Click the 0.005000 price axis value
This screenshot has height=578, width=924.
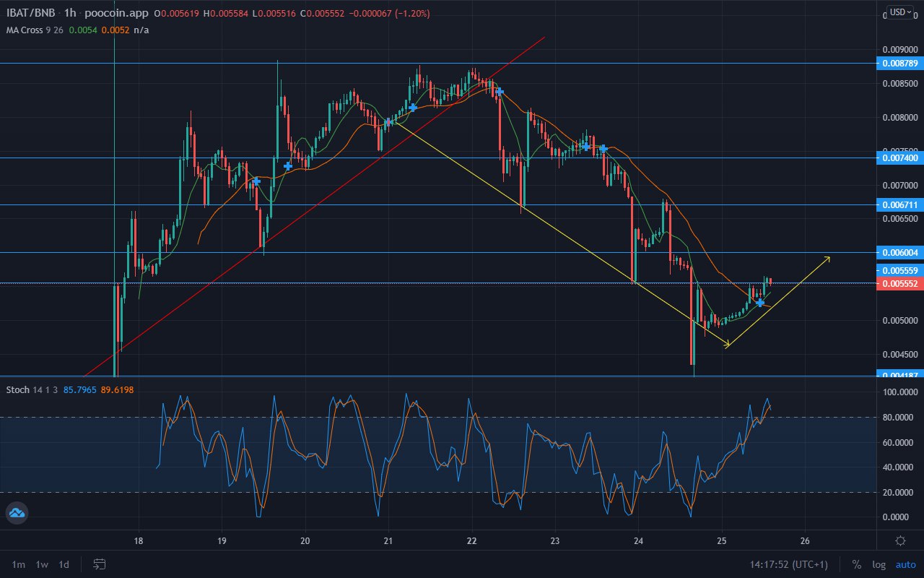coord(899,321)
